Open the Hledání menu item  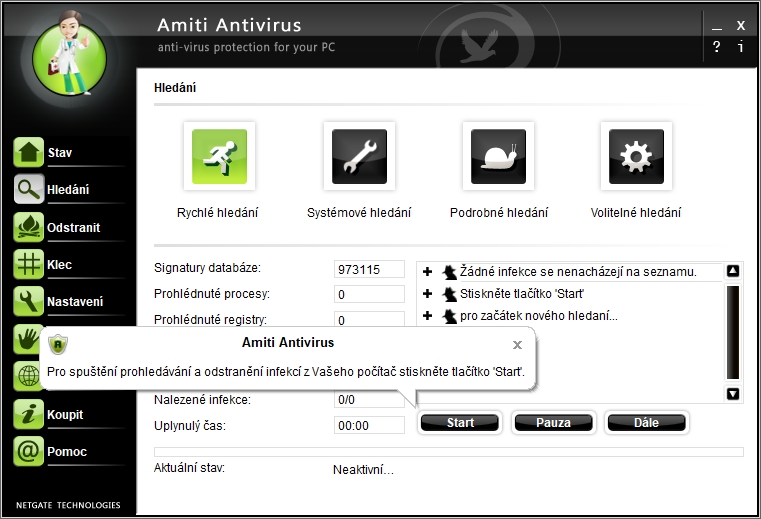(68, 190)
